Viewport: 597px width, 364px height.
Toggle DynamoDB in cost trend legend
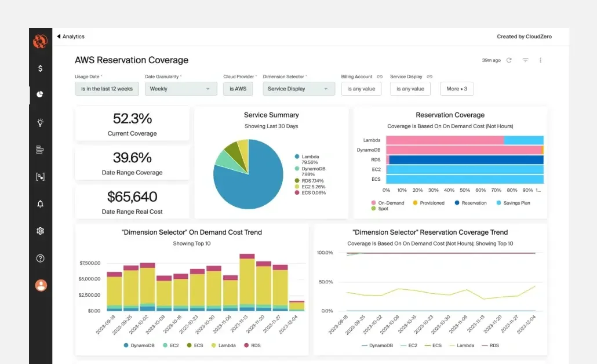click(139, 345)
